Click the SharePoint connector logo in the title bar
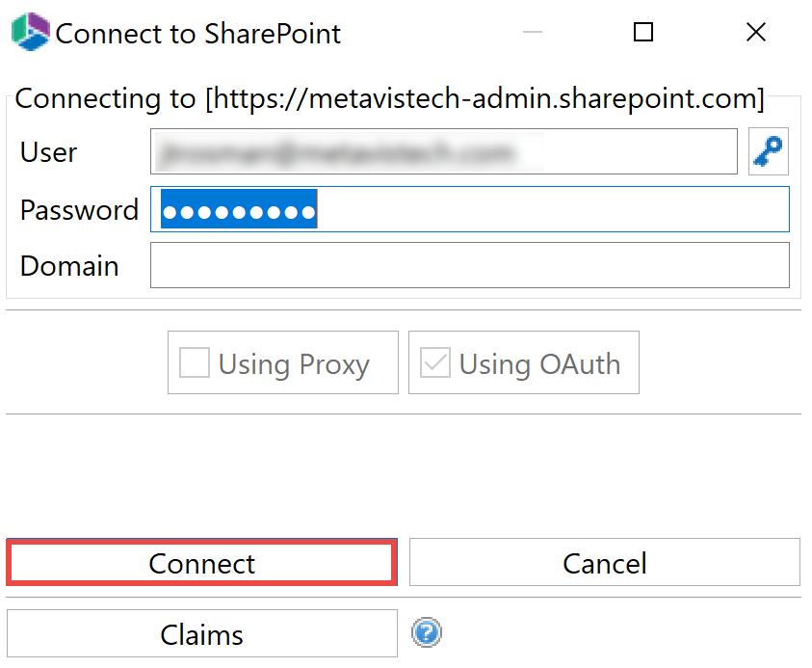This screenshot has height=668, width=812. [29, 32]
